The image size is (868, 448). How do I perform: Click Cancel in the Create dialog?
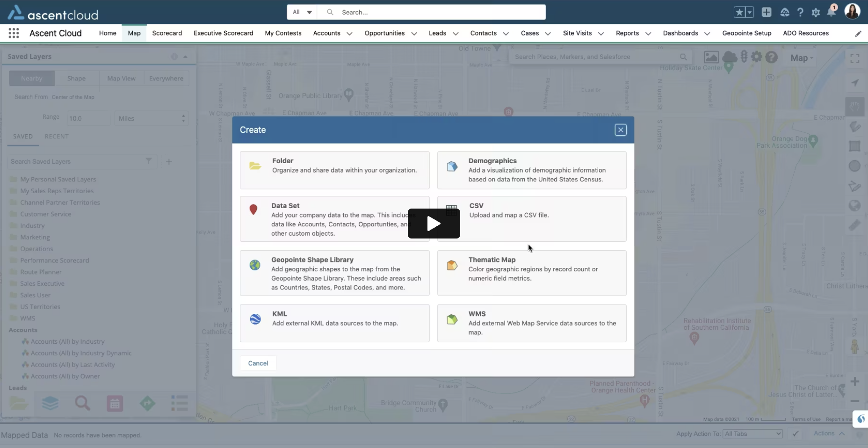(x=258, y=363)
